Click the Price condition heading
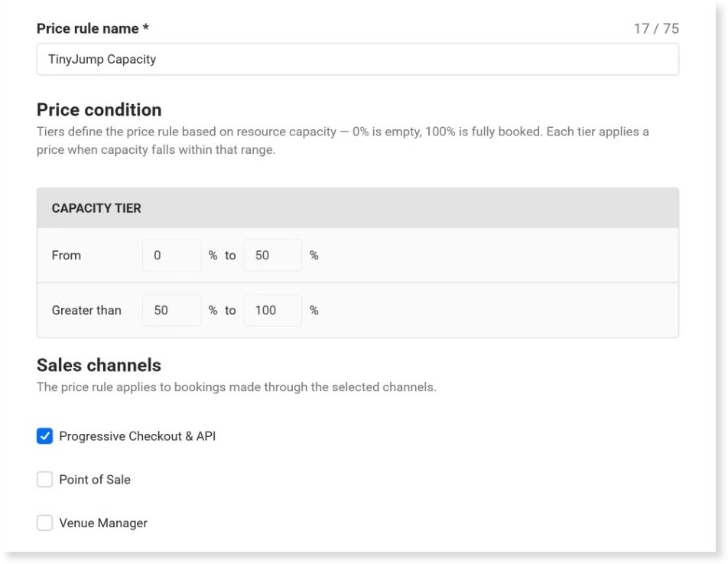Screen dimensions: 728x564 tap(99, 109)
